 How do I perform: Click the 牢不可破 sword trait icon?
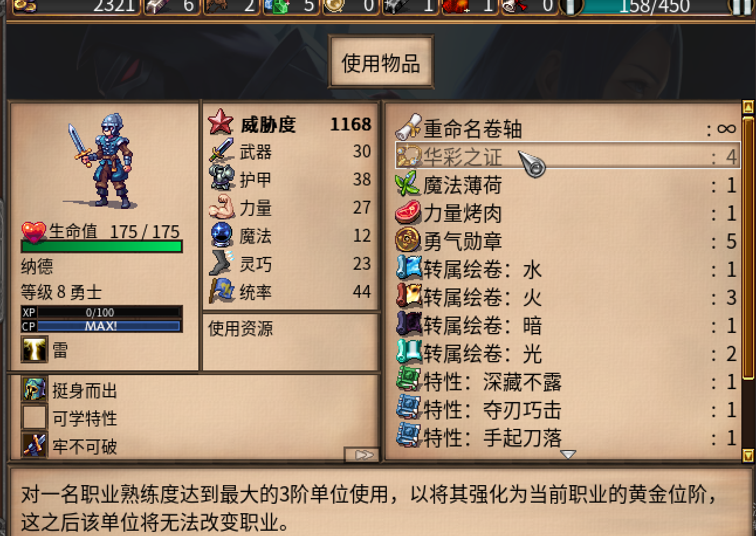34,446
